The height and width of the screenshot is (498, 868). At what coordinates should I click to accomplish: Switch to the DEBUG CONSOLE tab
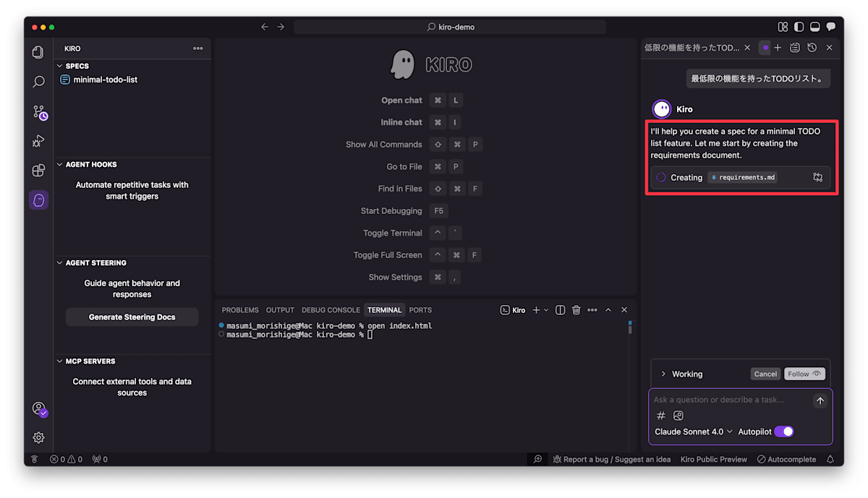[331, 310]
